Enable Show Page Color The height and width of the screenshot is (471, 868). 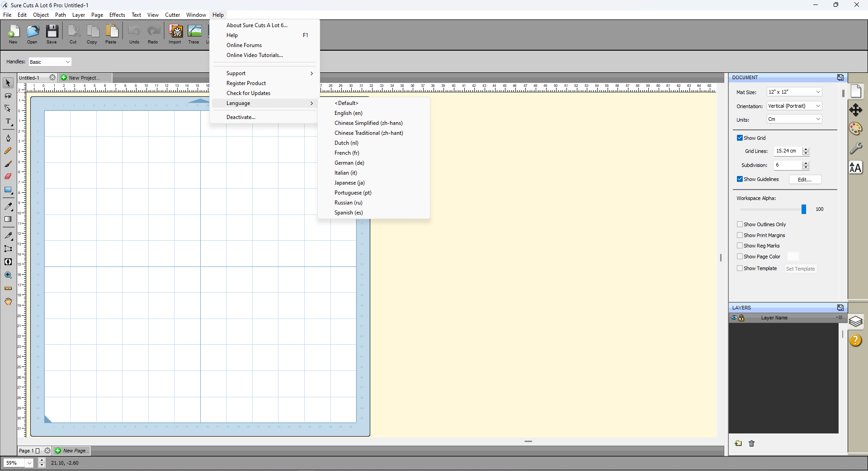click(740, 257)
